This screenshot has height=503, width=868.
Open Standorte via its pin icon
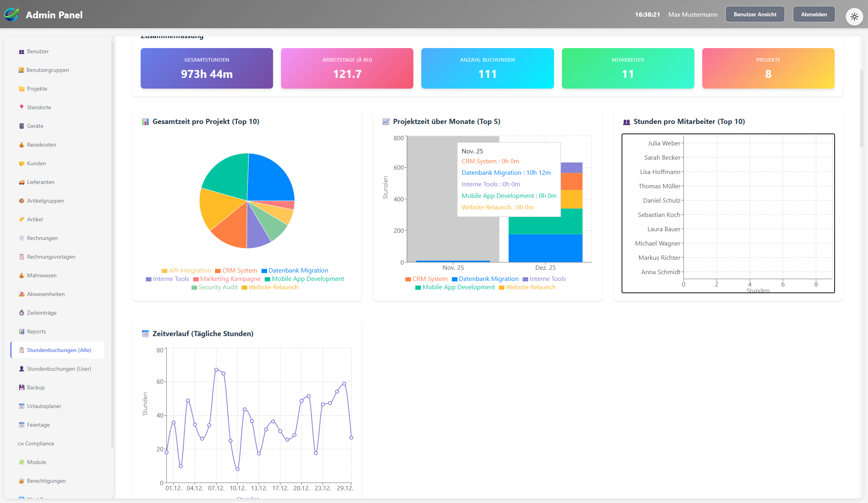click(21, 107)
